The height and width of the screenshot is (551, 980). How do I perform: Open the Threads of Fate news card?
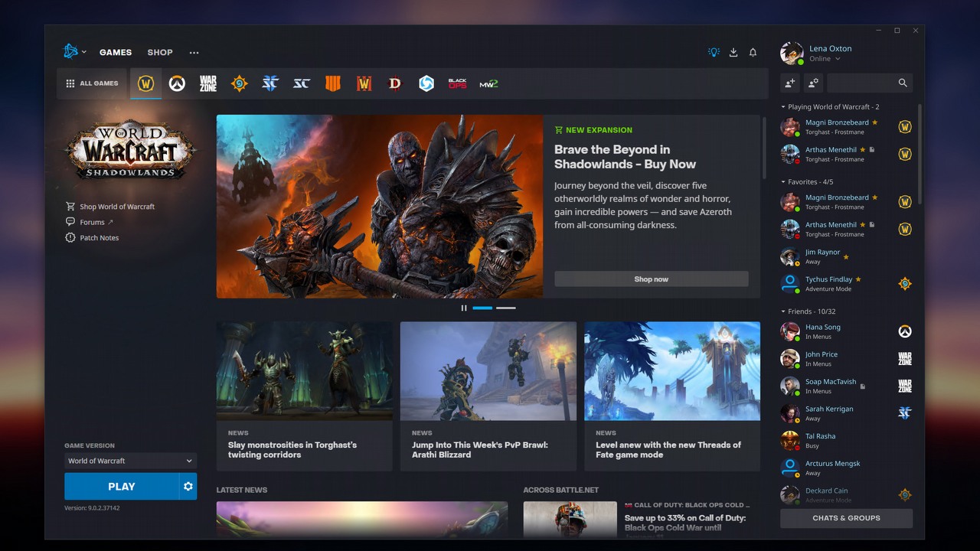(x=672, y=396)
